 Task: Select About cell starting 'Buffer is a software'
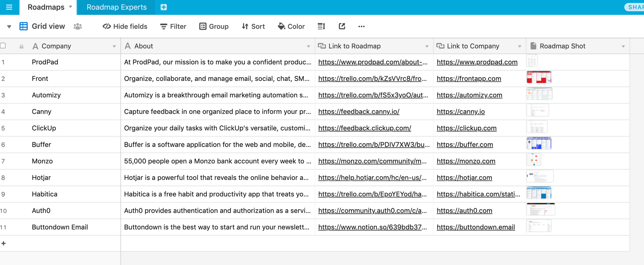pos(218,144)
